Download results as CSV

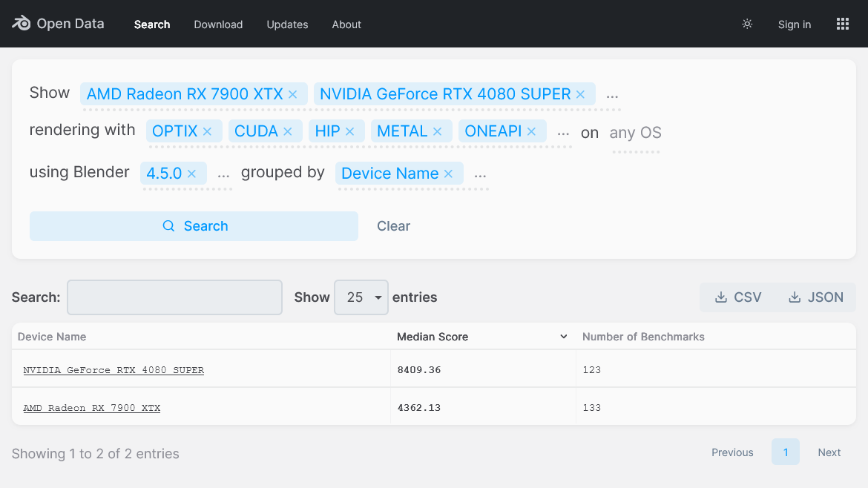coord(738,297)
